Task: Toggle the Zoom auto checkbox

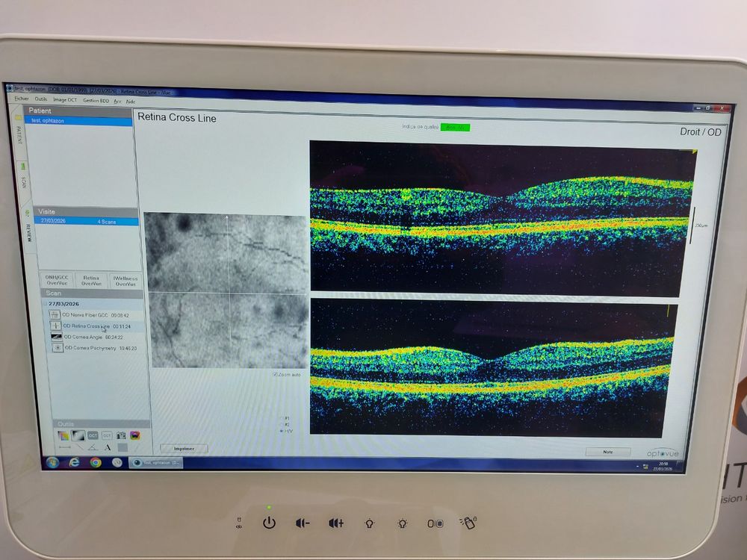Action: 276,374
